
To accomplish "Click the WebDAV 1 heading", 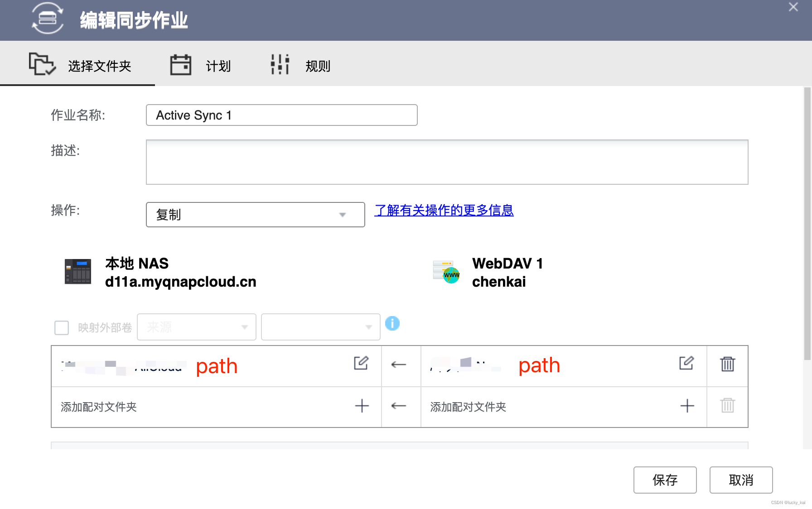I will point(507,264).
